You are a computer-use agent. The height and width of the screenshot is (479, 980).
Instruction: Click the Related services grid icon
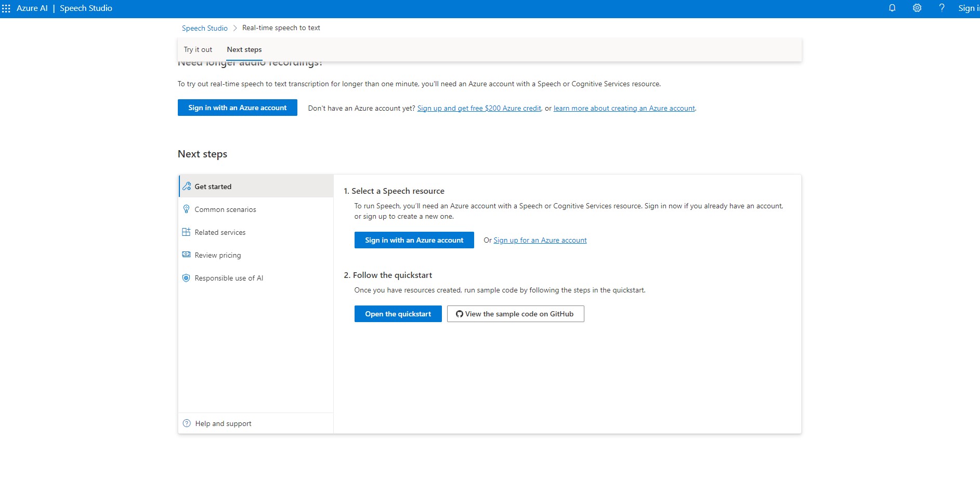186,232
